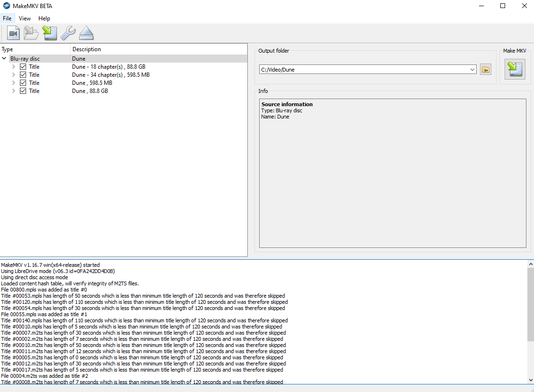This screenshot has height=392, width=534.
Task: Click the log line for Title #00005.m2ts
Action: point(142,357)
